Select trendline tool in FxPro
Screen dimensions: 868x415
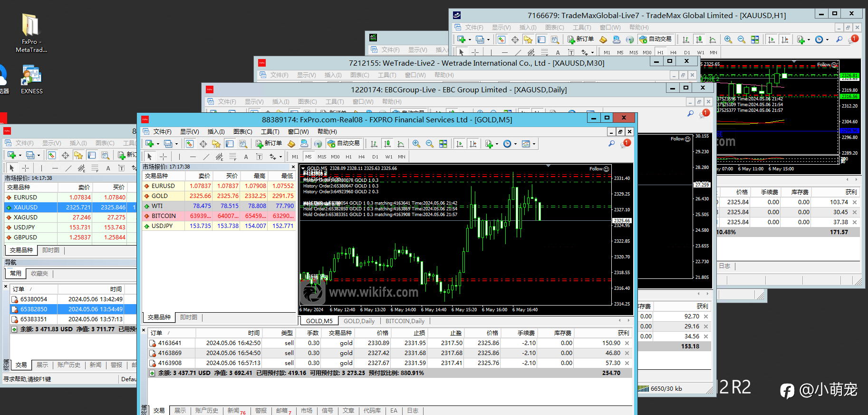pyautogui.click(x=206, y=157)
